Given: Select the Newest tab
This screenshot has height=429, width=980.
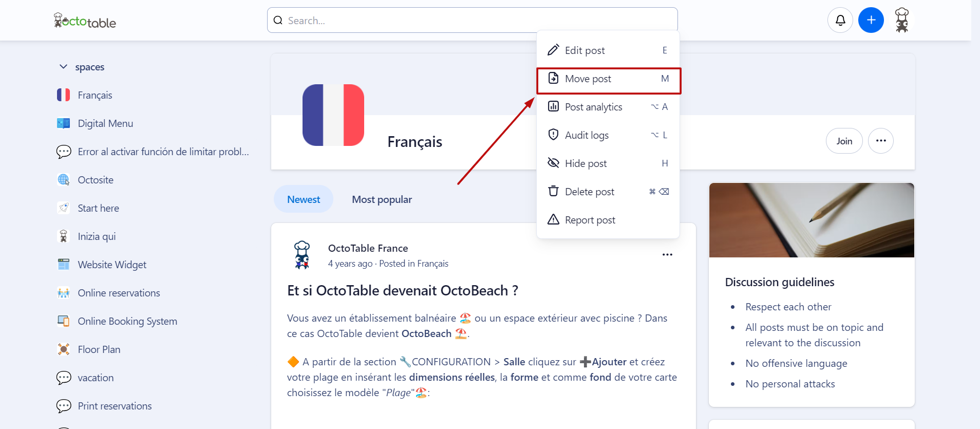Looking at the screenshot, I should pos(304,199).
